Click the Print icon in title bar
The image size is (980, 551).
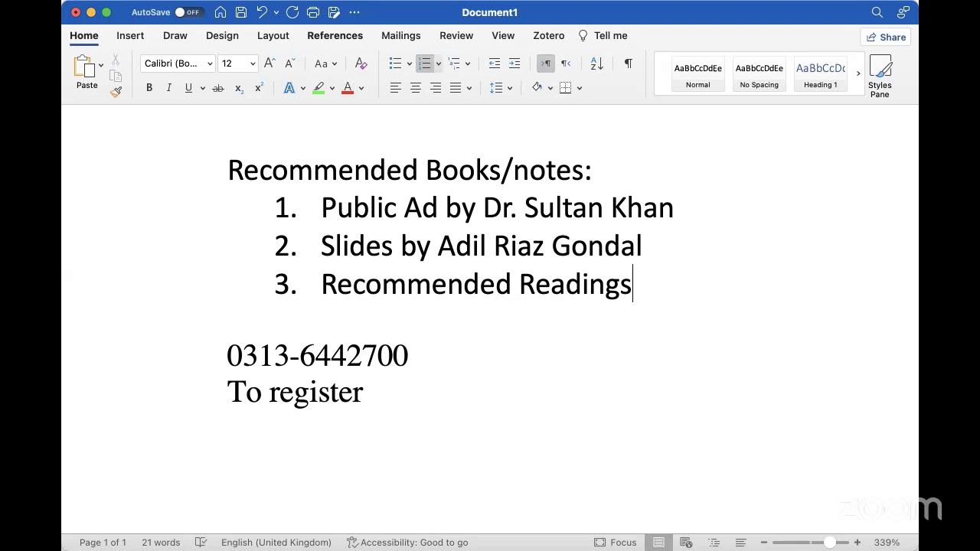pyautogui.click(x=313, y=12)
